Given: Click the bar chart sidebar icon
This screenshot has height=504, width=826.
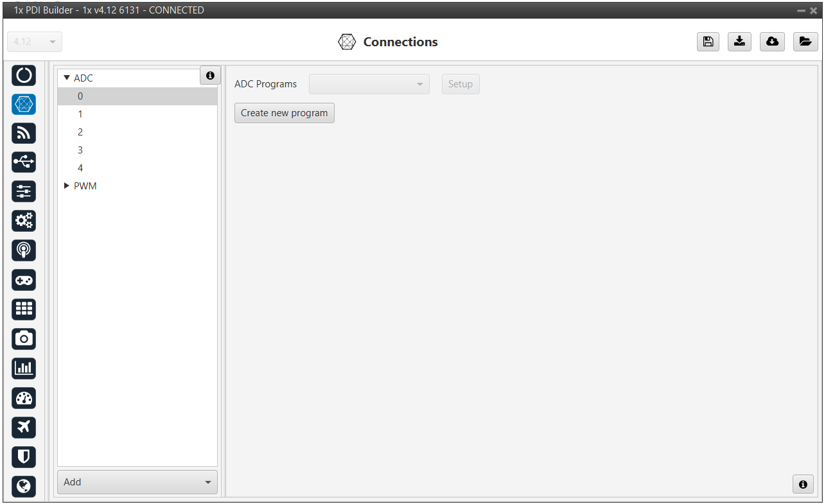Looking at the screenshot, I should point(24,368).
